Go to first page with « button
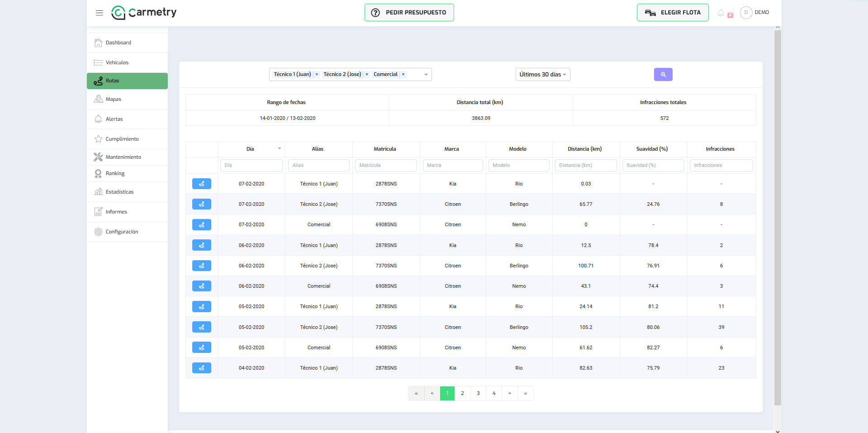This screenshot has width=868, height=433. [416, 393]
